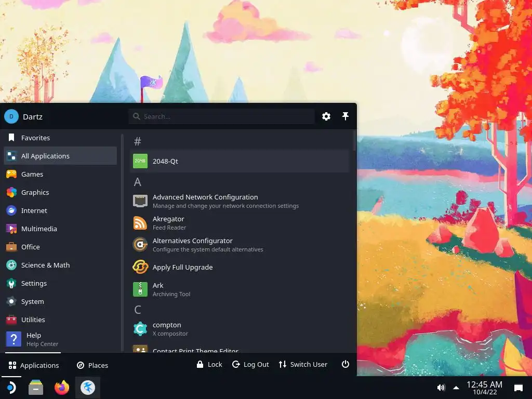Focus the launcher Search field
The image size is (532, 399).
(221, 116)
